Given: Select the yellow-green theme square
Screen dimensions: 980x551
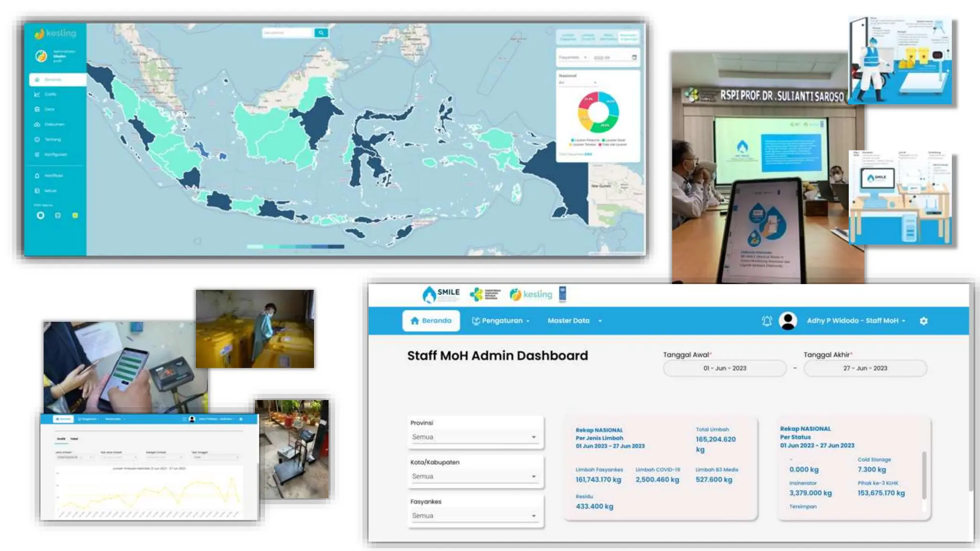Looking at the screenshot, I should [75, 215].
